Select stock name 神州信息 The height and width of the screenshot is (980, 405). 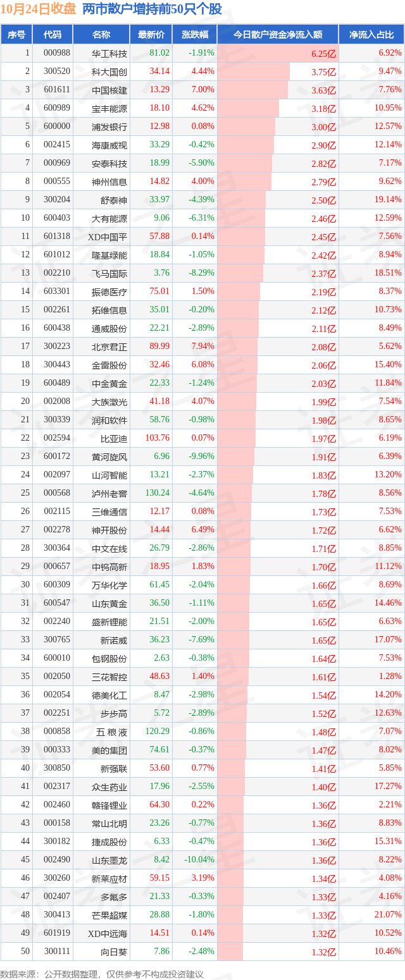pyautogui.click(x=109, y=181)
